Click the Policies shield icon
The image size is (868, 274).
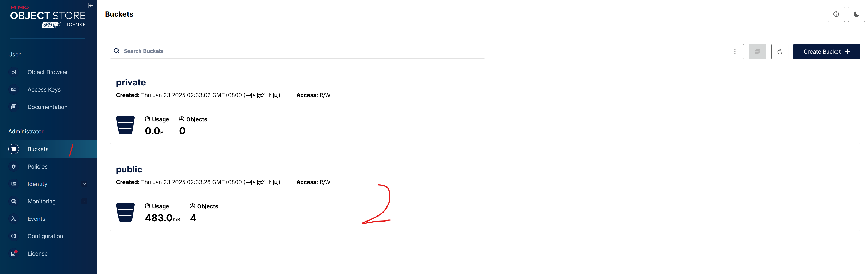14,166
